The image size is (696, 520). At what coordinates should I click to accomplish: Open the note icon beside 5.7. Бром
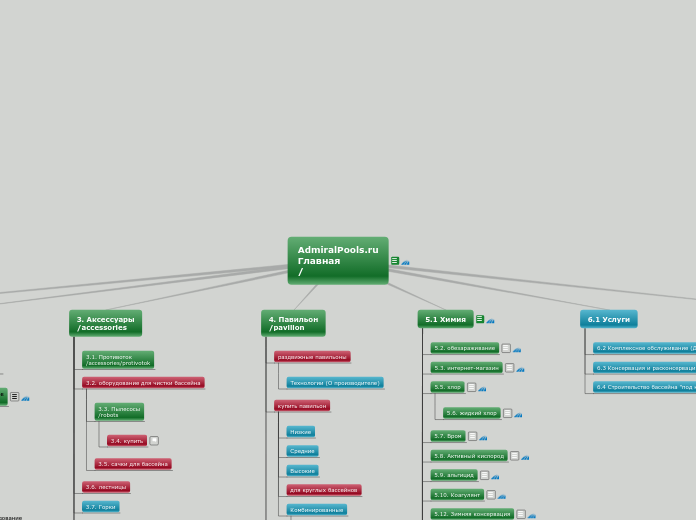tap(472, 436)
